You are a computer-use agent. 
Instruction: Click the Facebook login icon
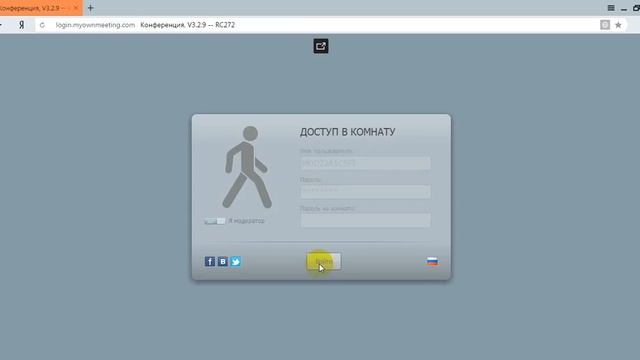[209, 261]
